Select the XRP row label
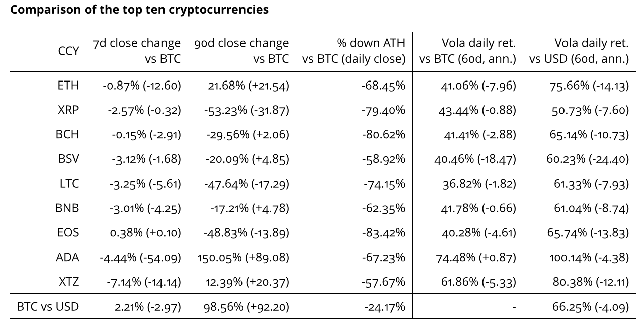Viewport: 644px width, 326px height. point(68,110)
